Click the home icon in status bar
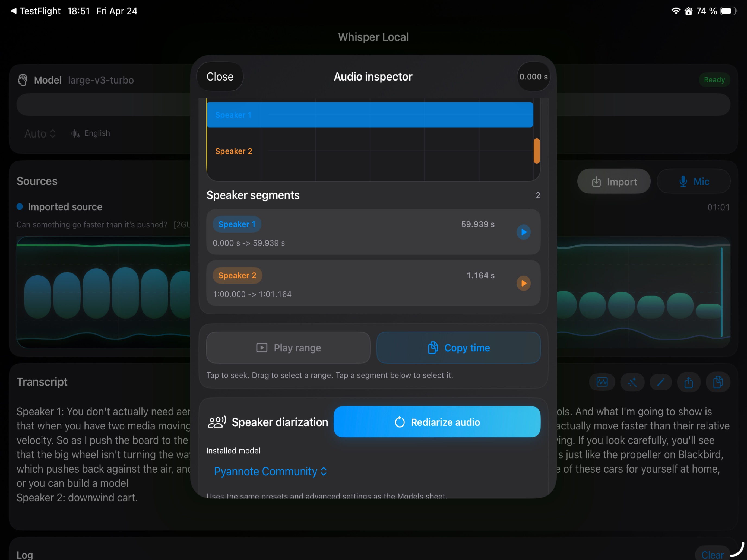 [688, 11]
